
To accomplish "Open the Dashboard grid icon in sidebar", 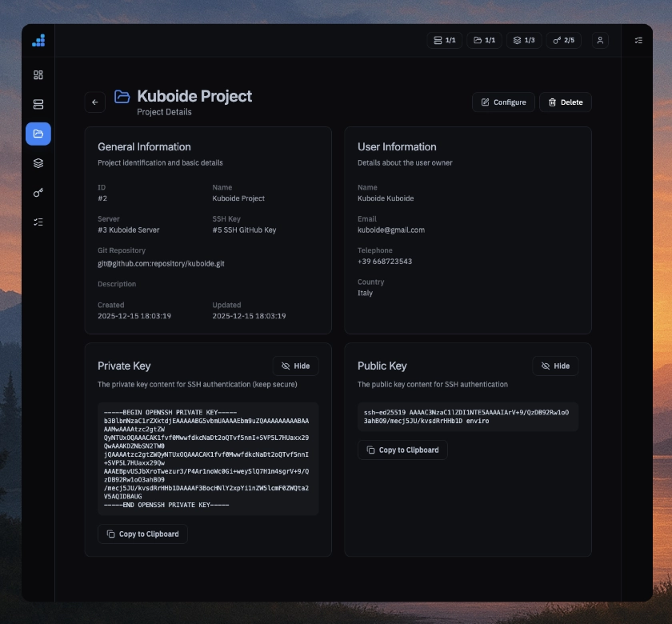I will (x=38, y=74).
